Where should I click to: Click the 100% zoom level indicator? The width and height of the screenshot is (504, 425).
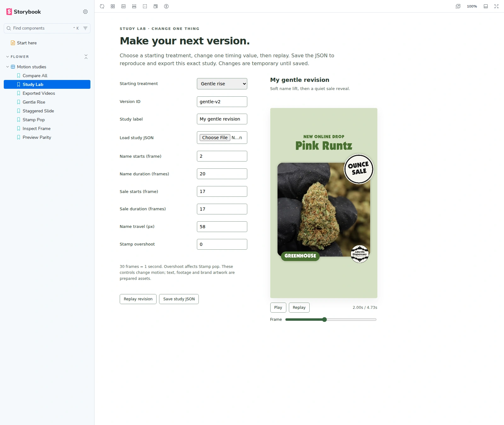pyautogui.click(x=472, y=6)
